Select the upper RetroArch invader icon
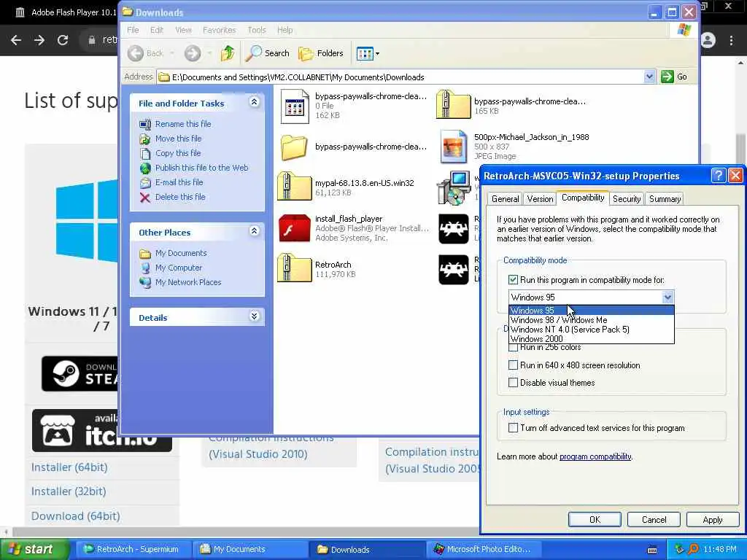Screen dimensions: 747x560 [454, 228]
